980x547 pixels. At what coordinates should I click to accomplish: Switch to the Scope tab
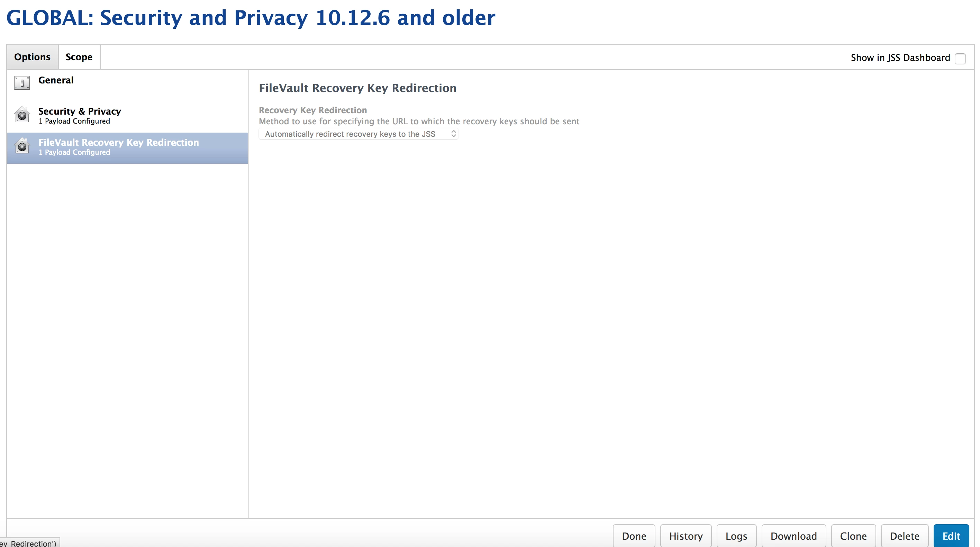79,57
